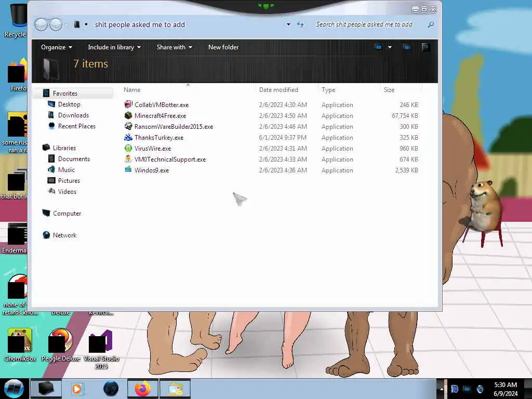Open address bar history dropdown arrow
This screenshot has height=399, width=532.
point(288,24)
